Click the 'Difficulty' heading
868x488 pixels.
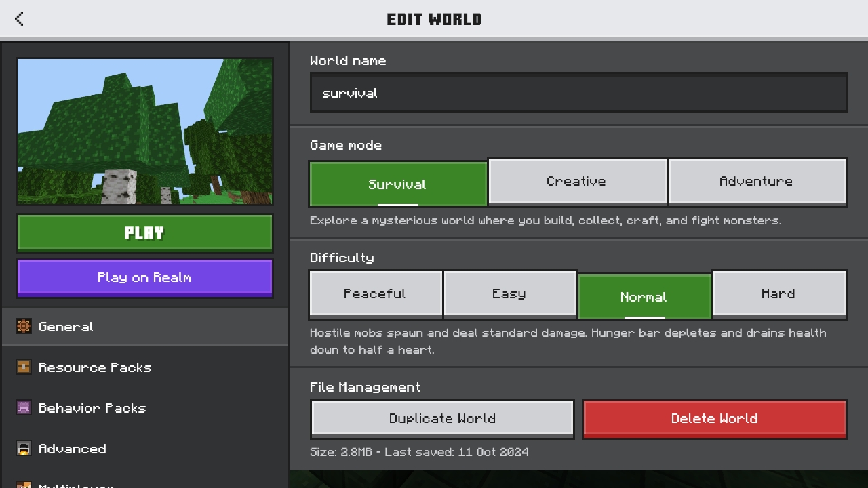(342, 258)
